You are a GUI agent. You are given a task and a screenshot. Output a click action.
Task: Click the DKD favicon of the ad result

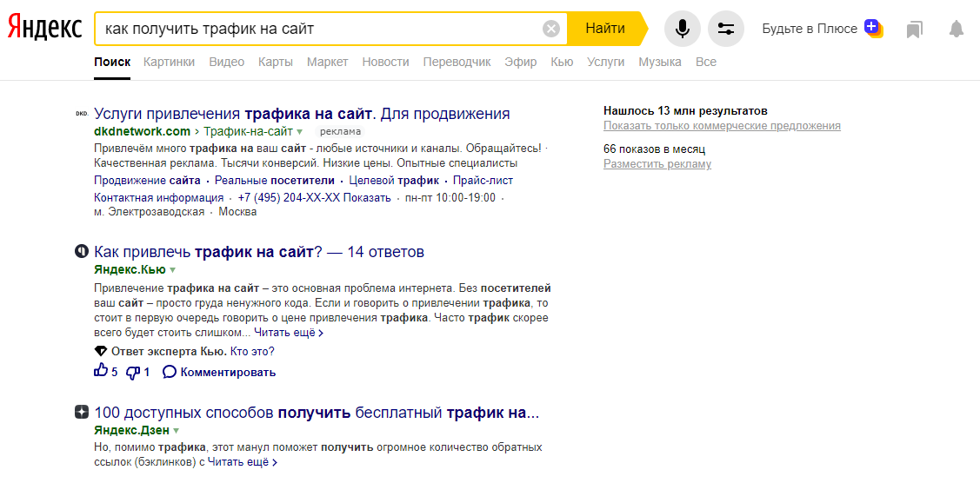pyautogui.click(x=81, y=114)
